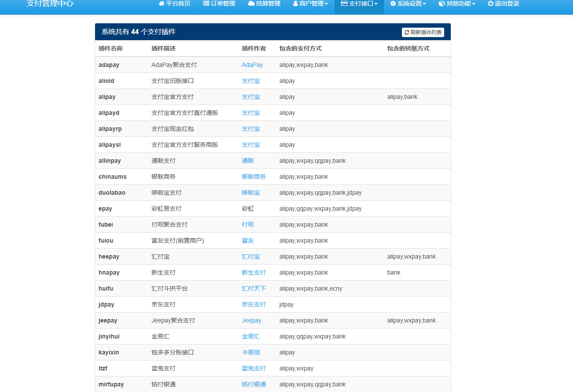
Task: Click 包含的转账方式 column header
Action: [x=408, y=48]
